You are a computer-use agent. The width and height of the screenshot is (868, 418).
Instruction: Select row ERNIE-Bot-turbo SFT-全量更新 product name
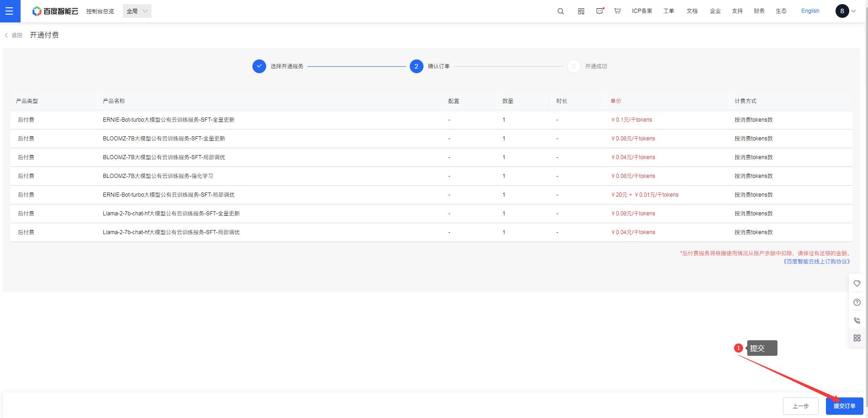pos(169,120)
